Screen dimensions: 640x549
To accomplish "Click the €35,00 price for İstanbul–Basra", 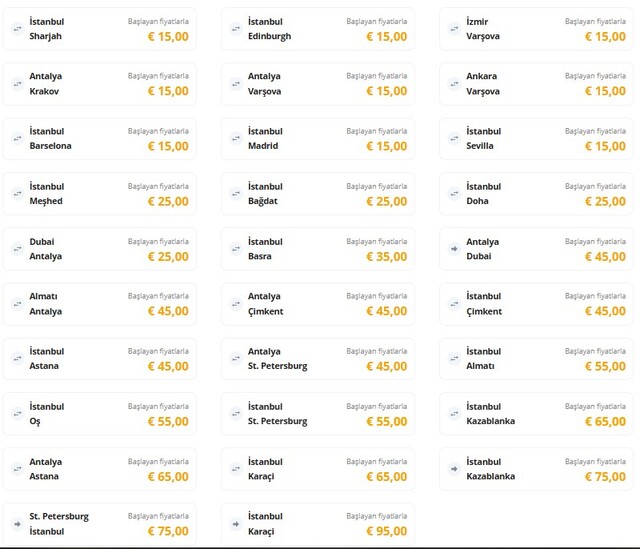I will (386, 256).
